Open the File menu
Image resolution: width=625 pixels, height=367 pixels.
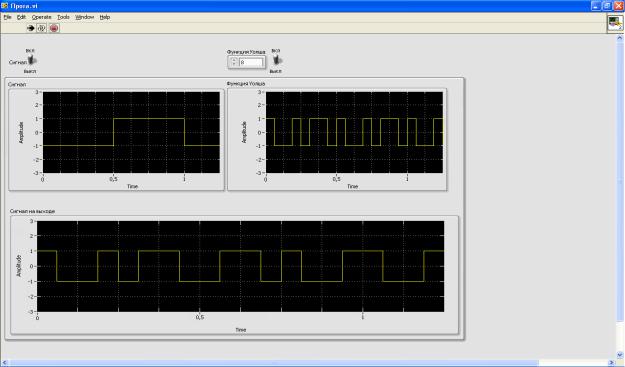[7, 17]
